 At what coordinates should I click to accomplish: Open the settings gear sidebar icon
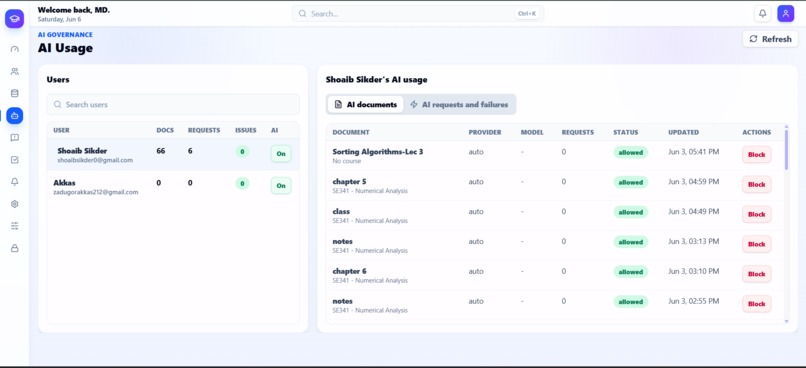tap(14, 204)
